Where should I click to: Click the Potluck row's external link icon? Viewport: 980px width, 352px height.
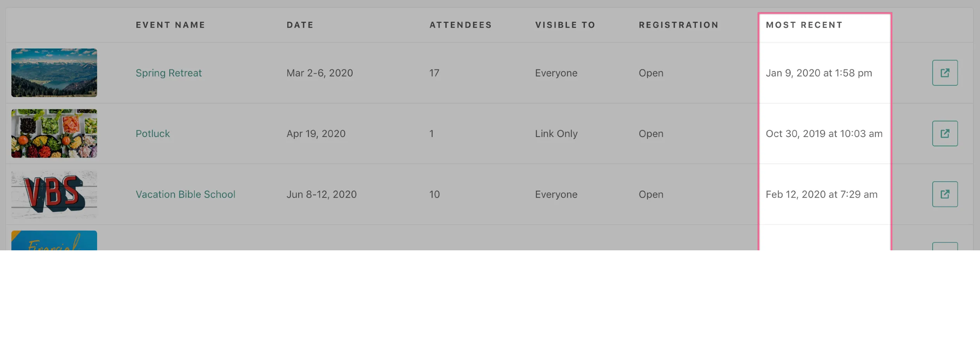click(945, 134)
